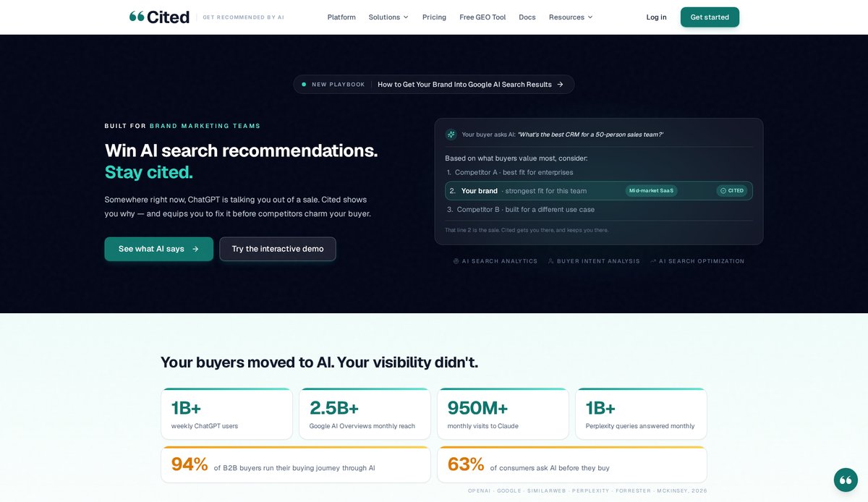This screenshot has width=868, height=502.
Task: Click the AI Search Optimization trend icon
Action: tap(653, 261)
